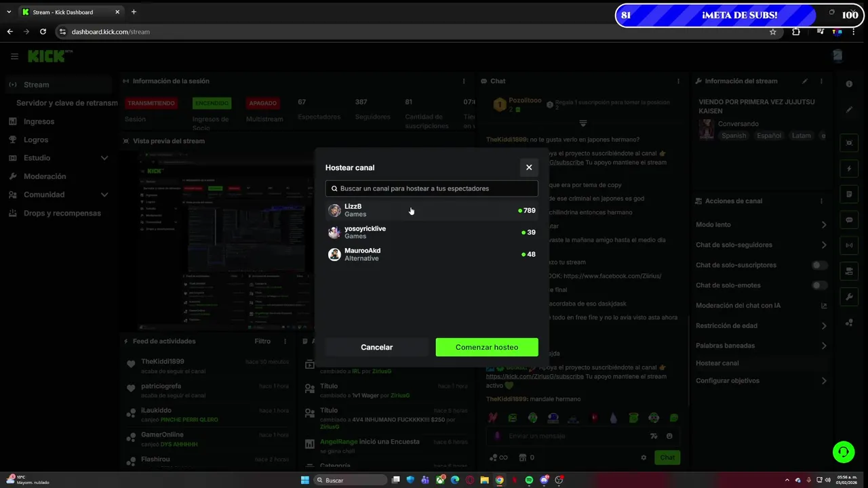Edit stream info pencil in panel header
Viewport: 868px width, 488px height.
[805, 81]
